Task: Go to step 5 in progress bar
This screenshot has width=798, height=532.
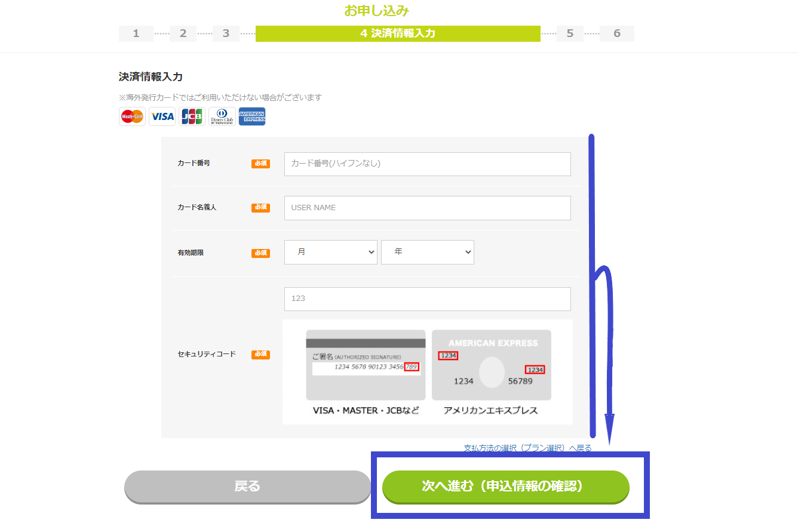Action: 570,33
